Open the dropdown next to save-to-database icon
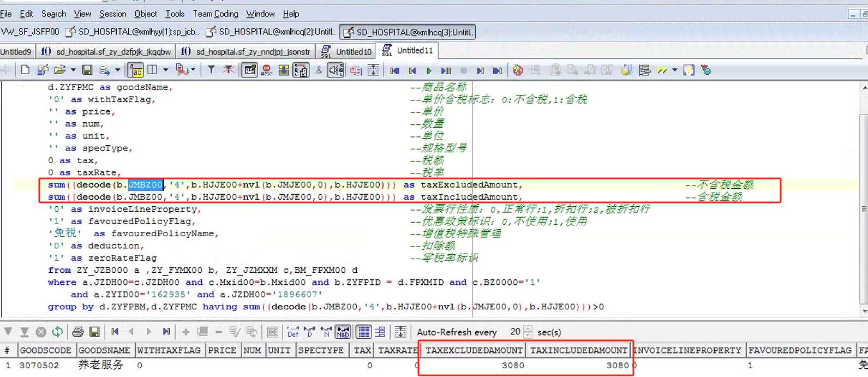The image size is (868, 377). click(117, 70)
